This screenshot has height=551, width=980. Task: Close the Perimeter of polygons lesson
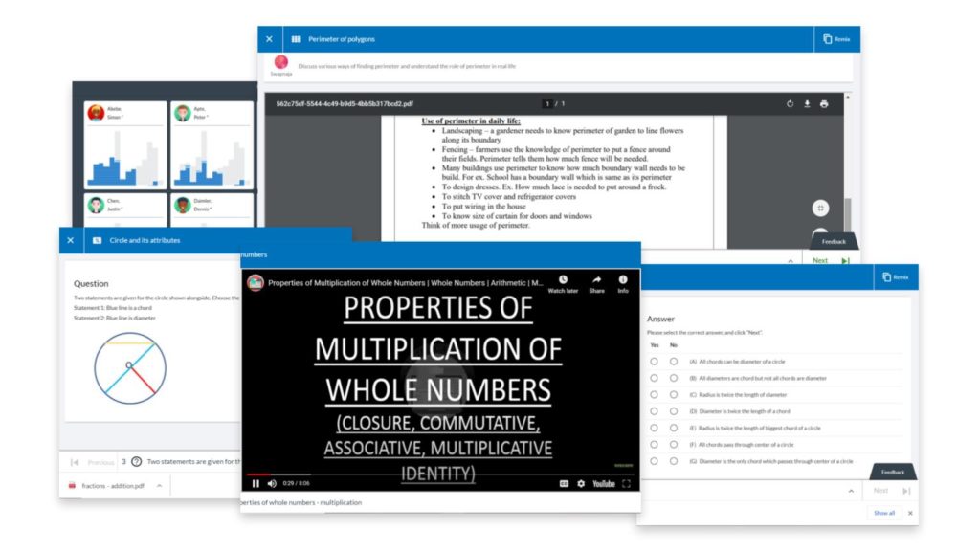point(269,38)
